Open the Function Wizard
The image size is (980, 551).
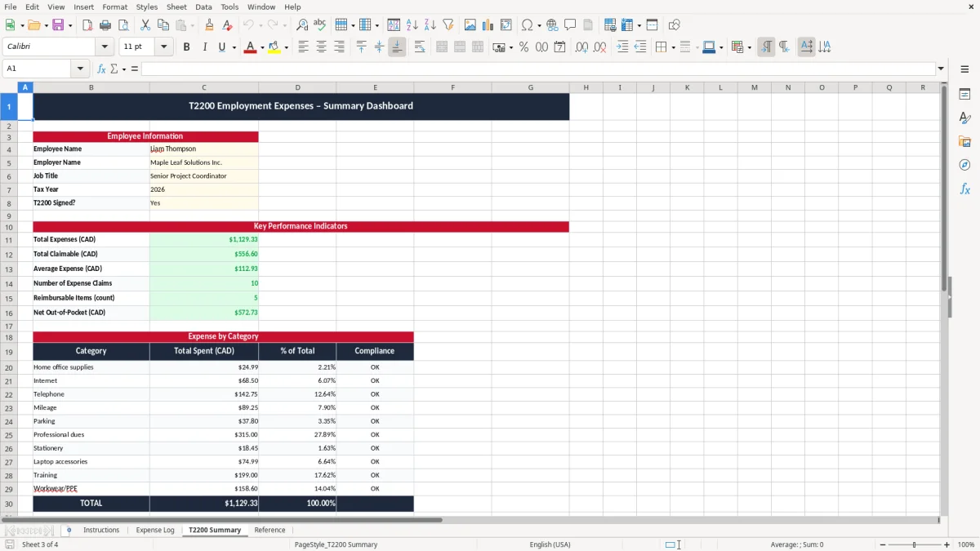[x=101, y=69]
